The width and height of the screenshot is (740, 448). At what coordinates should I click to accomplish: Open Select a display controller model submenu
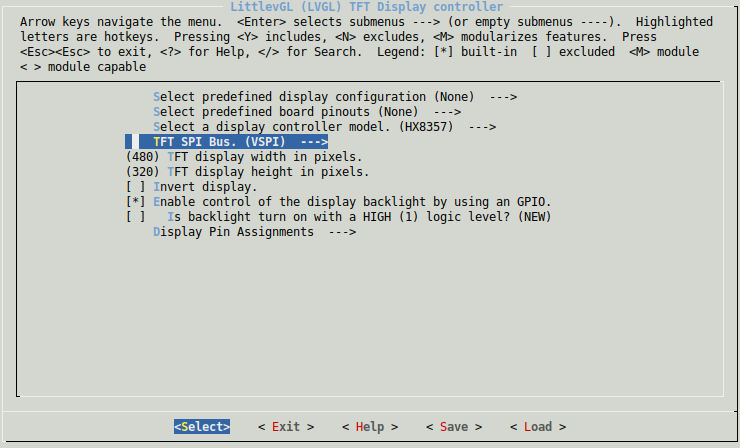point(325,127)
